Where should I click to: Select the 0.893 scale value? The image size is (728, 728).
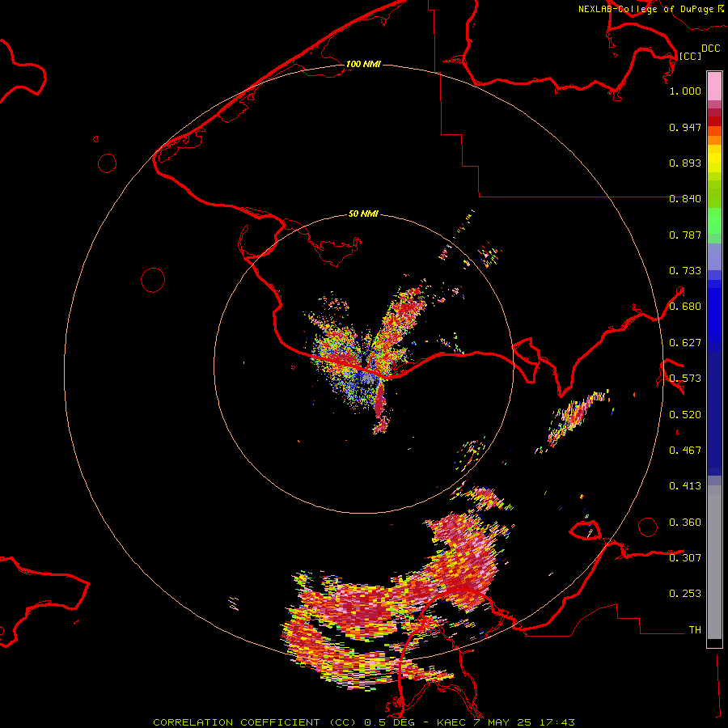point(685,163)
